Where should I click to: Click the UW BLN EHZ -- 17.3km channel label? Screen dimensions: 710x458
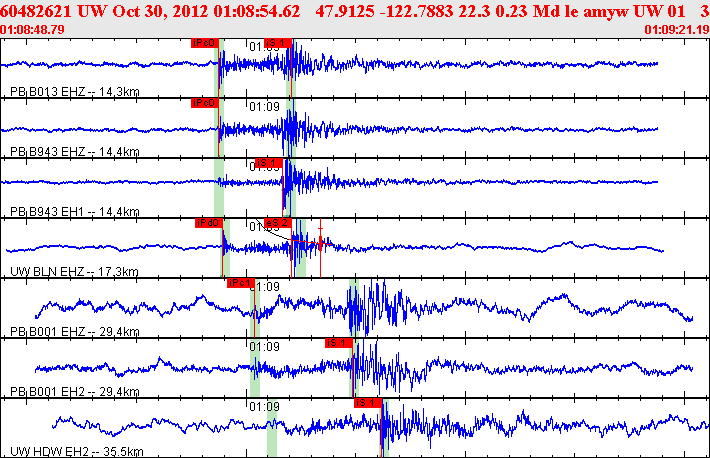point(74,271)
